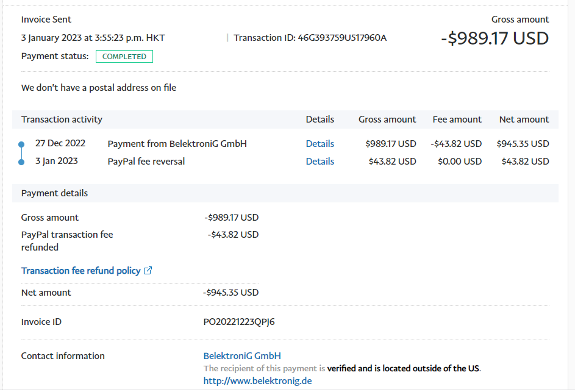Screen dimensions: 575x392
Task: Click the Invoice ID value PO20221223QPJ6
Action: (x=239, y=322)
